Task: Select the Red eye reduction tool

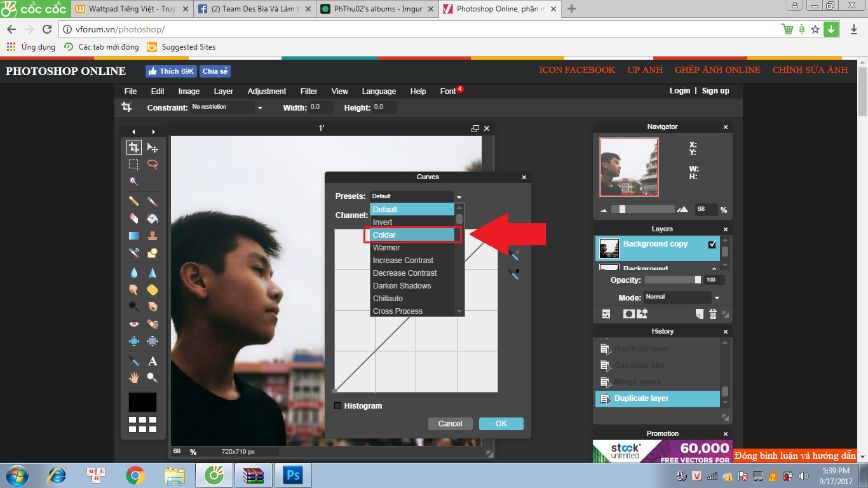Action: click(x=133, y=324)
